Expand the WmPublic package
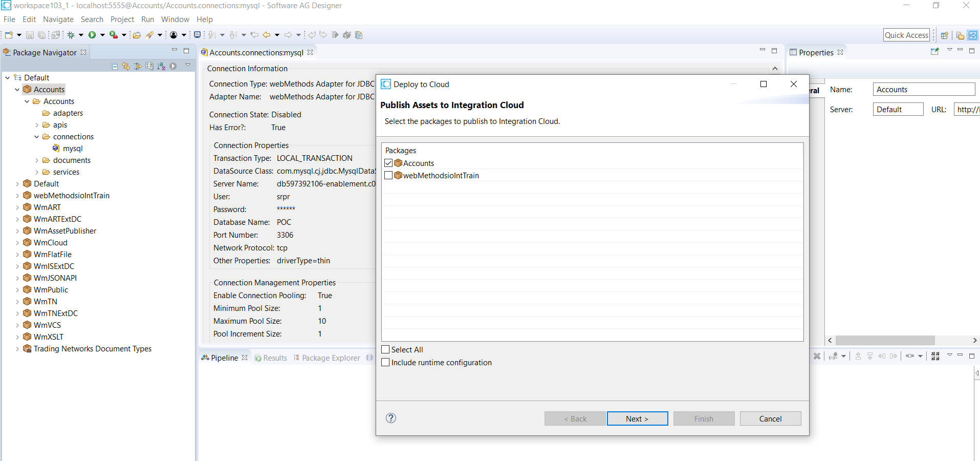The width and height of the screenshot is (980, 461). click(x=17, y=290)
